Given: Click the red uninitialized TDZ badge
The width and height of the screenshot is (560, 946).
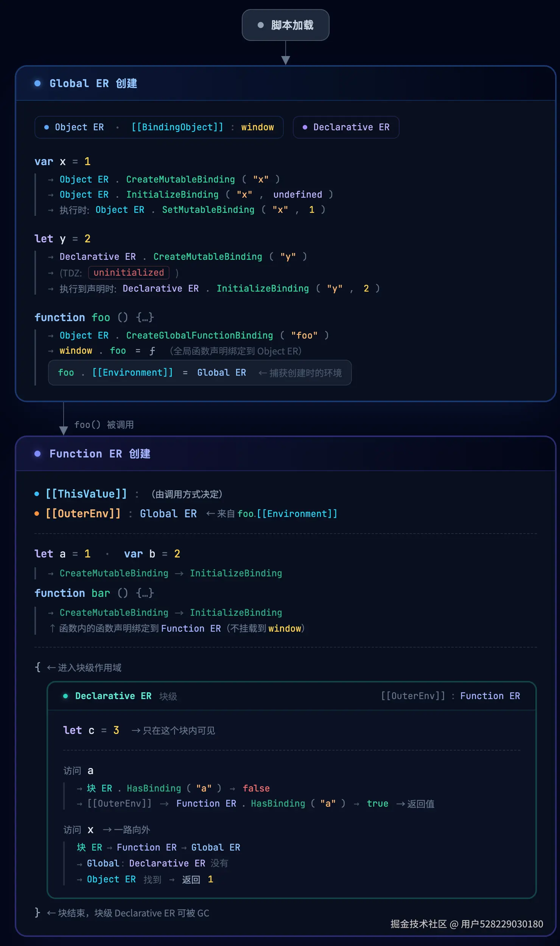Looking at the screenshot, I should (x=129, y=273).
